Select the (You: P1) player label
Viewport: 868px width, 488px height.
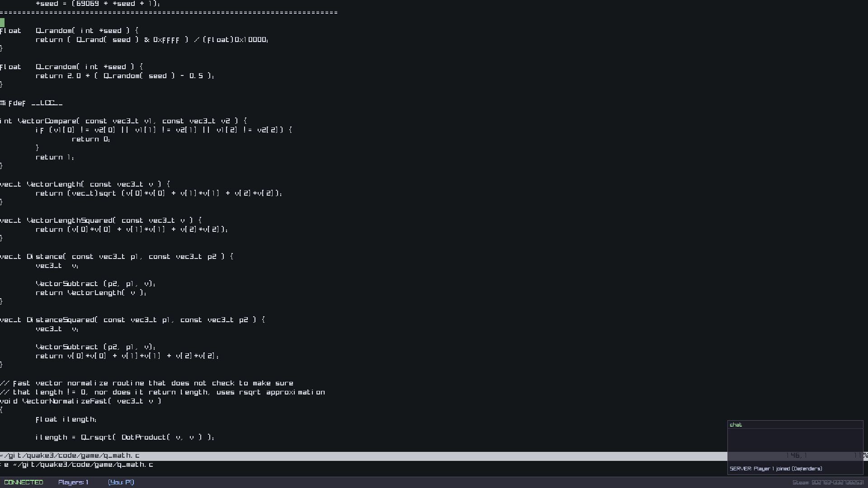coord(121,482)
